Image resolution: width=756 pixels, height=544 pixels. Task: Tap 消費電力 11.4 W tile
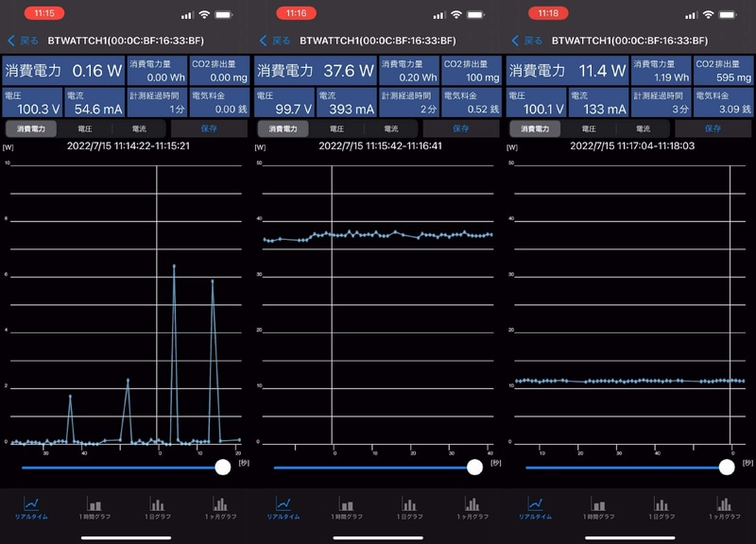point(568,70)
